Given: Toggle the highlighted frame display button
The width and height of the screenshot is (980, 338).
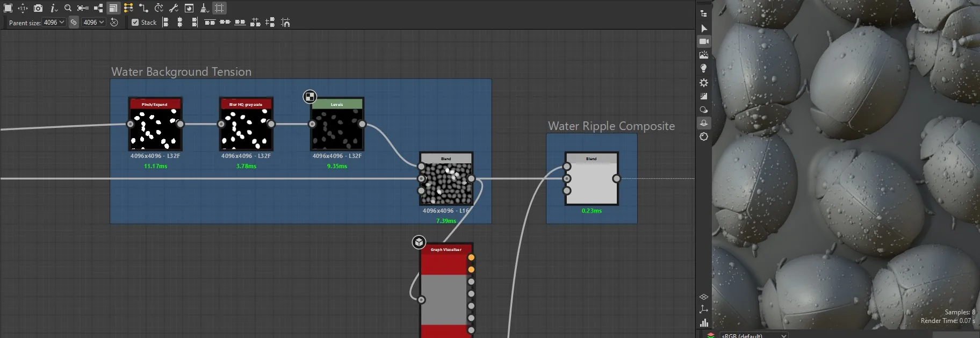Looking at the screenshot, I should coord(113,8).
